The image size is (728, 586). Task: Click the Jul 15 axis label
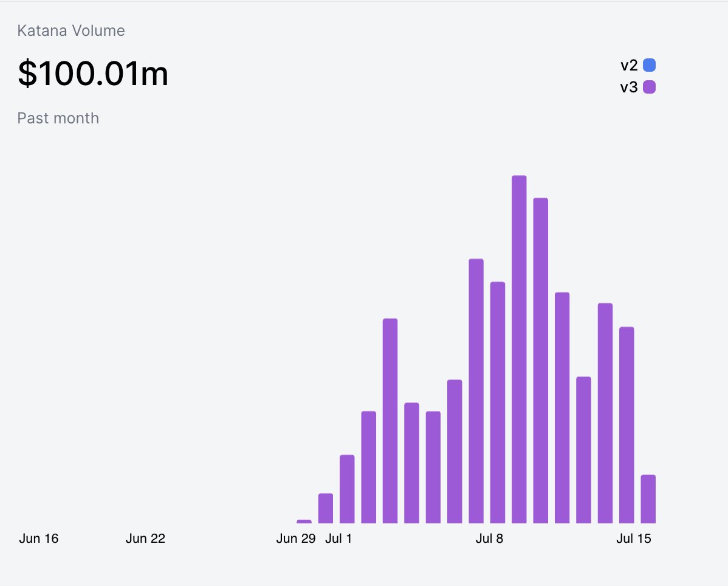coord(634,539)
